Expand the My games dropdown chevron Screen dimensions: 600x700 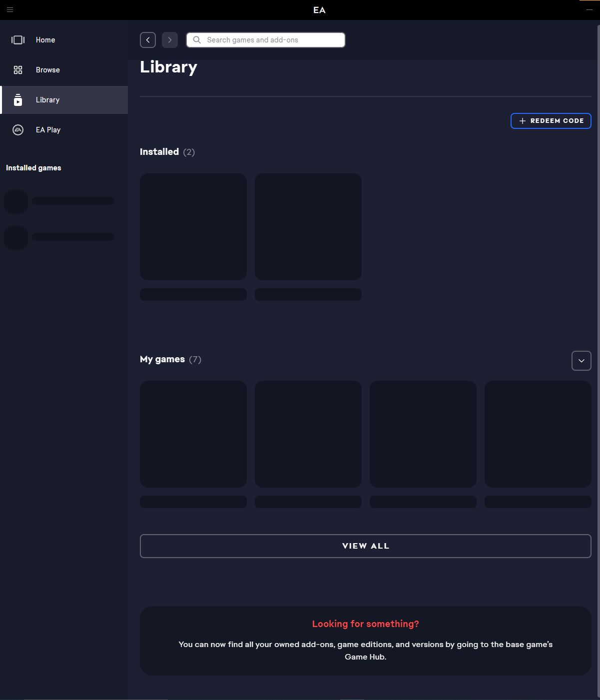(x=581, y=361)
